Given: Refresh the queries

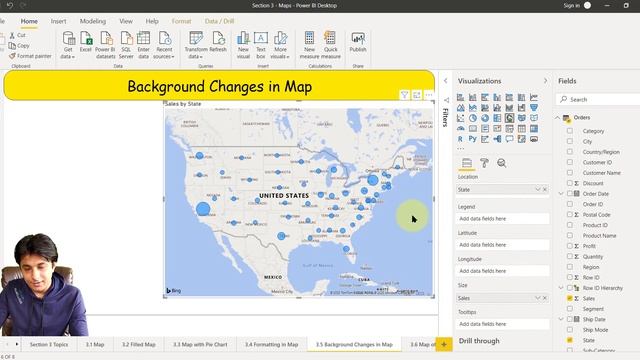Looking at the screenshot, I should coord(218,42).
